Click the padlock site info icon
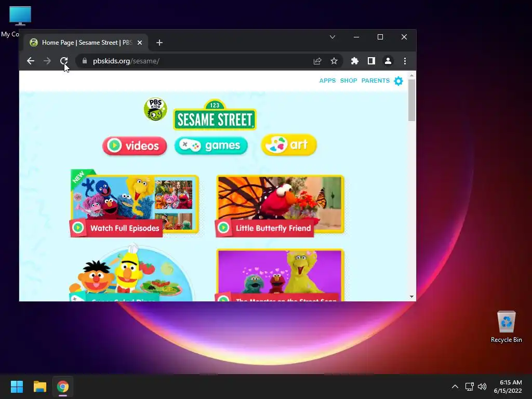 [x=85, y=61]
